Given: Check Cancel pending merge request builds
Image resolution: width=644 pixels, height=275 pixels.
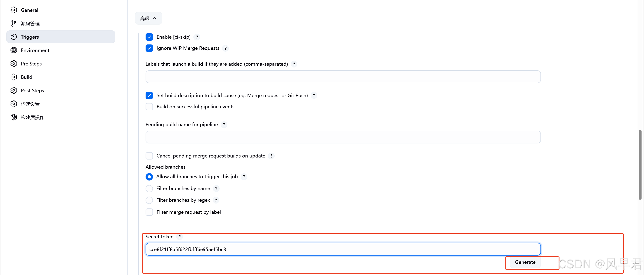Looking at the screenshot, I should (x=149, y=156).
